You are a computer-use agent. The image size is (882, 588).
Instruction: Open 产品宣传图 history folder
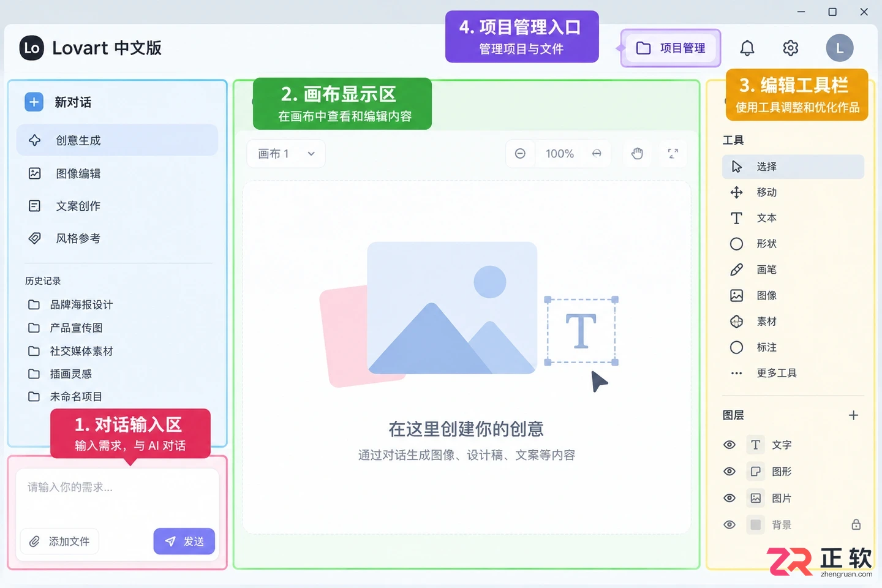coord(66,328)
